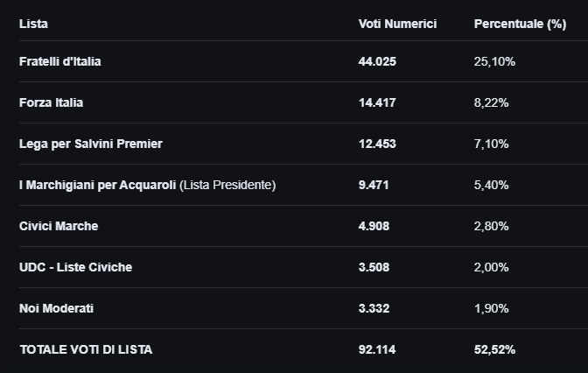
Task: Click the Voti Numerici column header
Action: [x=397, y=24]
